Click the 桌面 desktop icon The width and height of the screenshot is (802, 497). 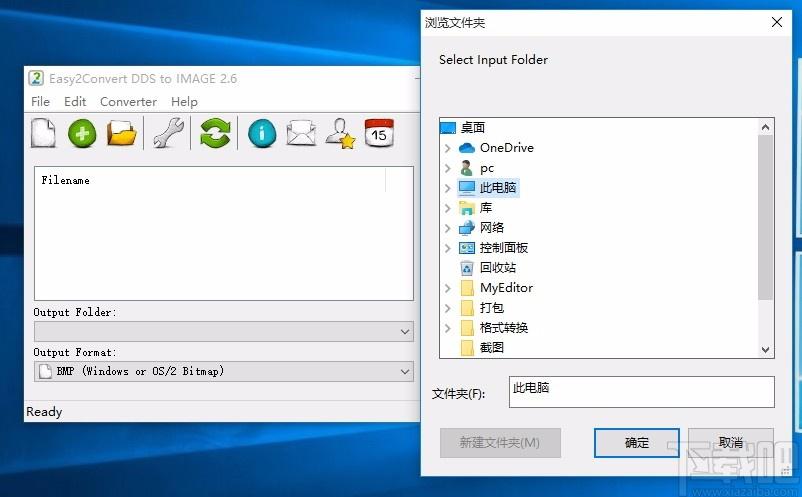448,127
